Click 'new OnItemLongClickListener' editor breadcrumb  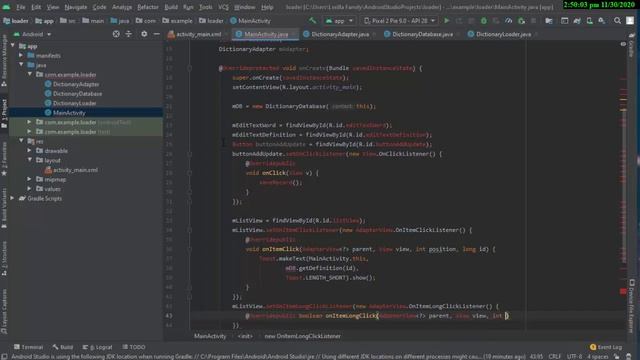point(302,336)
